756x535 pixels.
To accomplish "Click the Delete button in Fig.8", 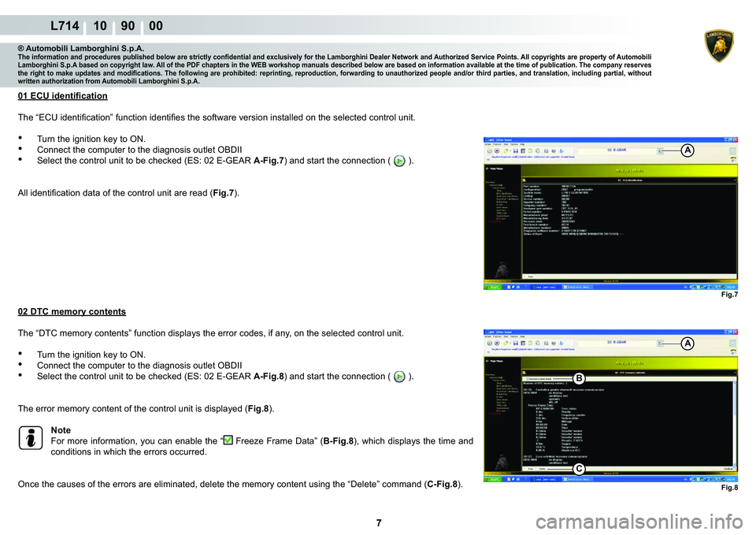I will tap(543, 469).
